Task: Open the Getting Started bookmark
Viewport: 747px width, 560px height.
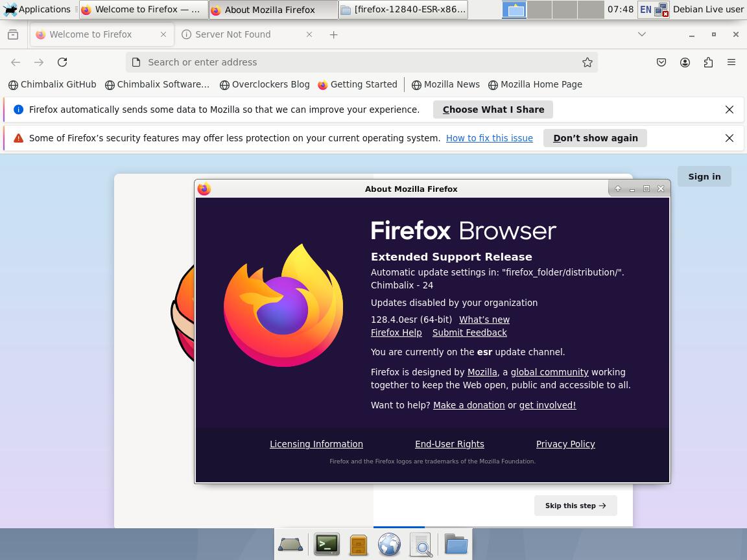Action: pos(357,84)
